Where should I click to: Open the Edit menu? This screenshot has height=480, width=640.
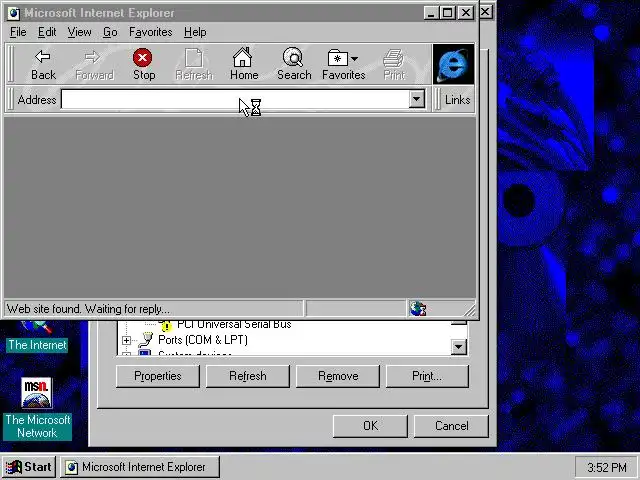(47, 32)
